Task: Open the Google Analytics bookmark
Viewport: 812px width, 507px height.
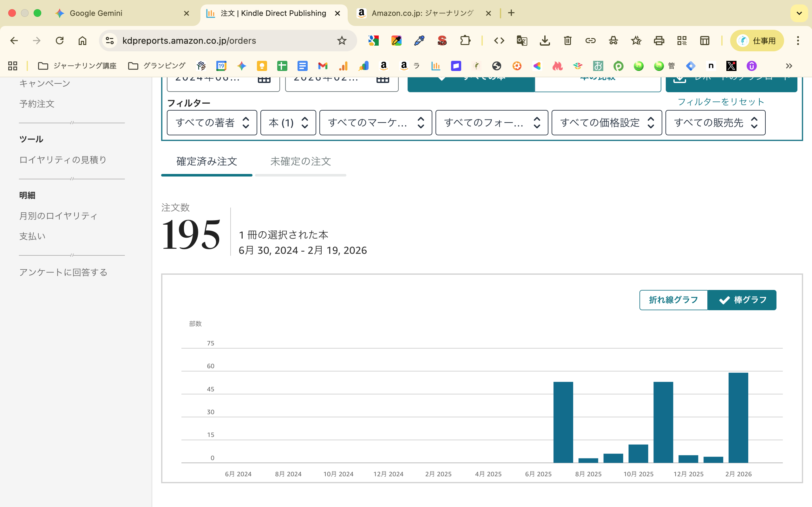Action: pos(343,66)
